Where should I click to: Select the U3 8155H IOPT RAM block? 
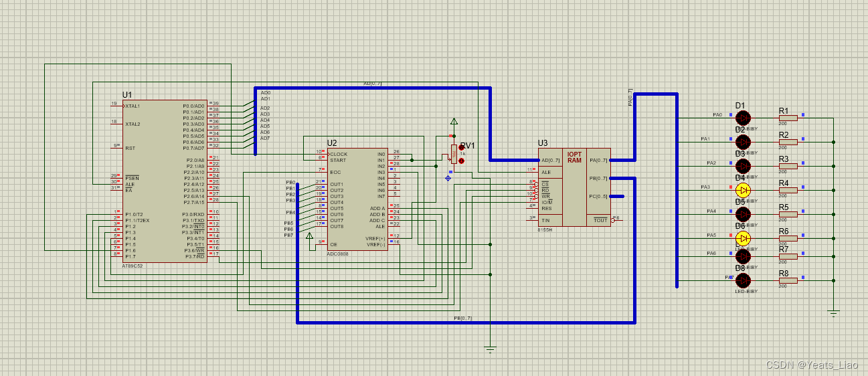574,187
